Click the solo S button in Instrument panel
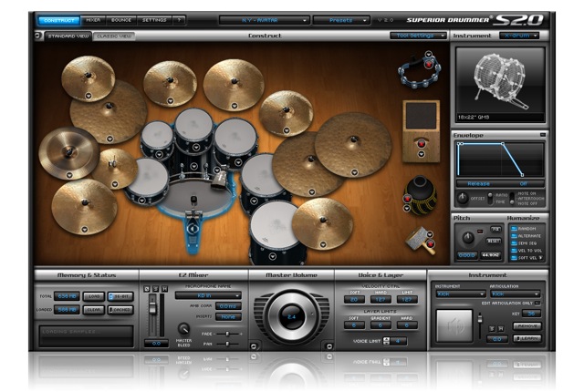584x392 pixels. point(492,328)
